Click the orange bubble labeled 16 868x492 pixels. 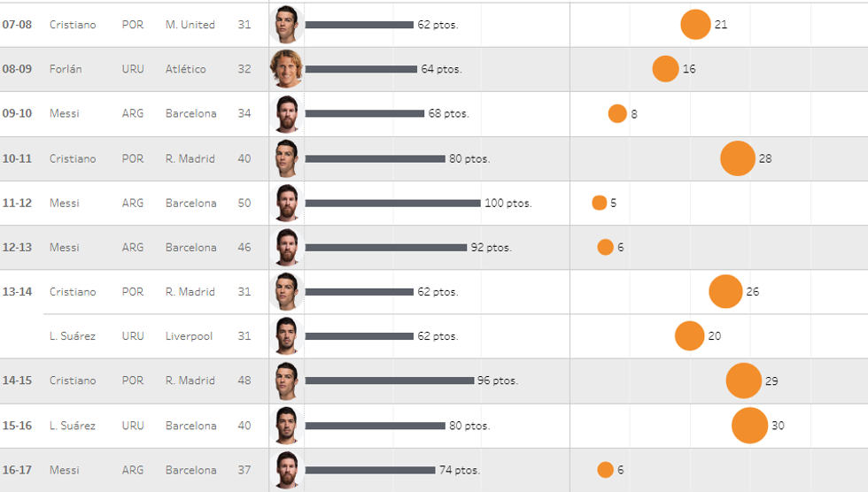pos(665,69)
